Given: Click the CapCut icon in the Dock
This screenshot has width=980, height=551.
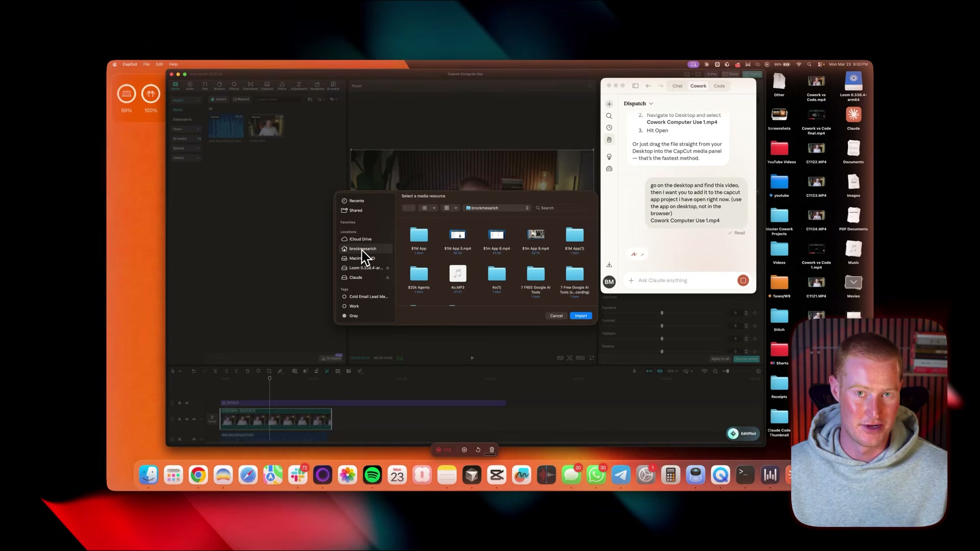Looking at the screenshot, I should (x=497, y=475).
